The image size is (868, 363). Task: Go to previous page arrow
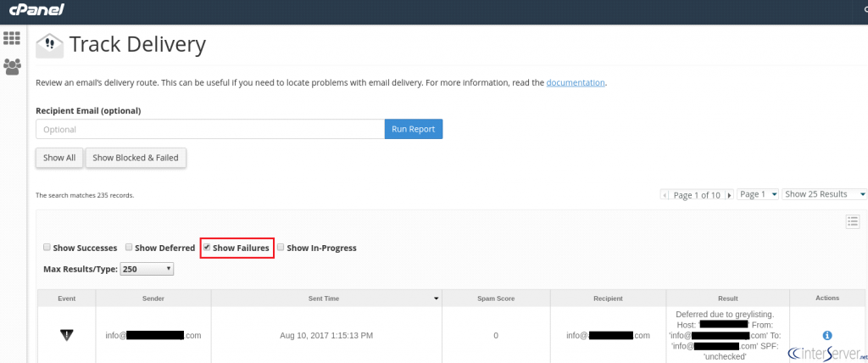pyautogui.click(x=665, y=195)
